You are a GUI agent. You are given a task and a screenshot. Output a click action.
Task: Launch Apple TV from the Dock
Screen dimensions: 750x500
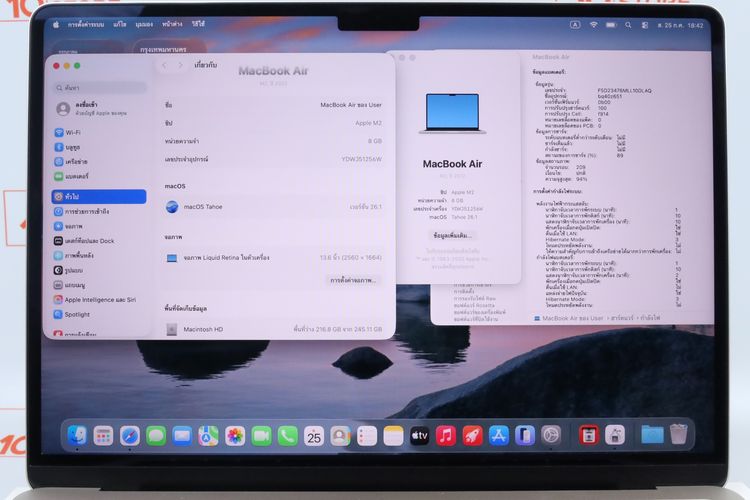(x=419, y=436)
